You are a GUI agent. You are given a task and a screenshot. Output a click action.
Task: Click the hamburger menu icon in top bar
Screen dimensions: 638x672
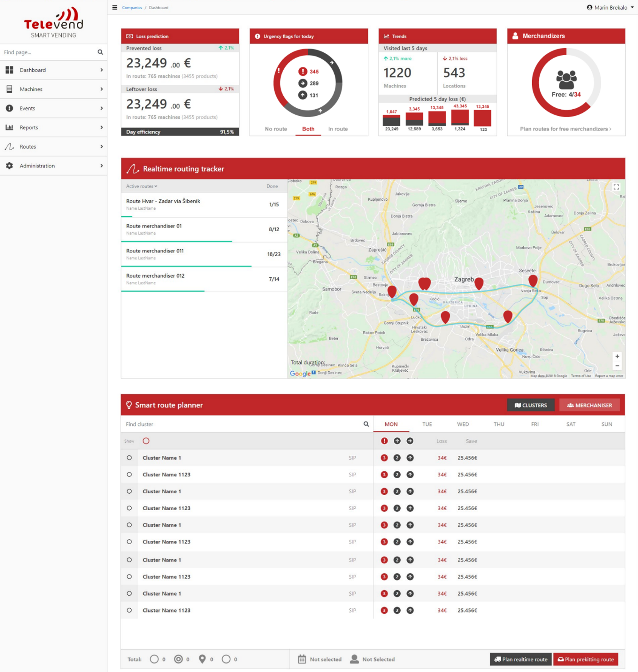click(x=115, y=7)
